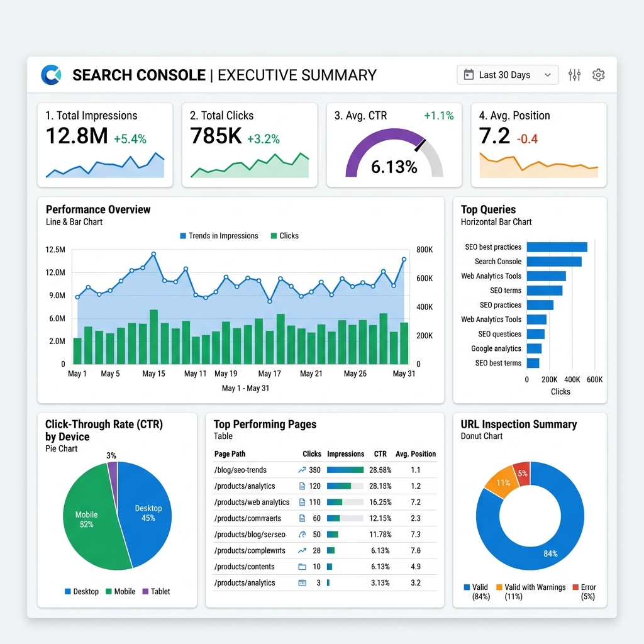Sort table by Avg. Position header
This screenshot has width=644, height=644.
(x=416, y=454)
